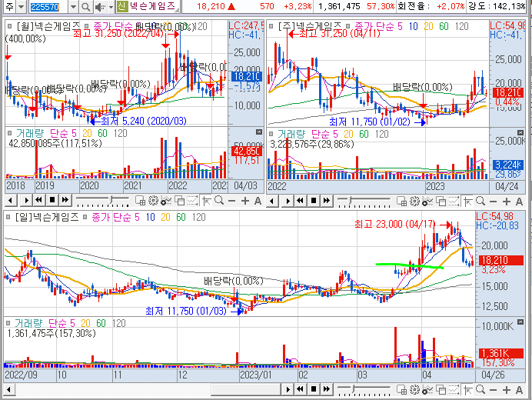Click weekly chart 120 moving average label
The image size is (532, 400).
462,26
